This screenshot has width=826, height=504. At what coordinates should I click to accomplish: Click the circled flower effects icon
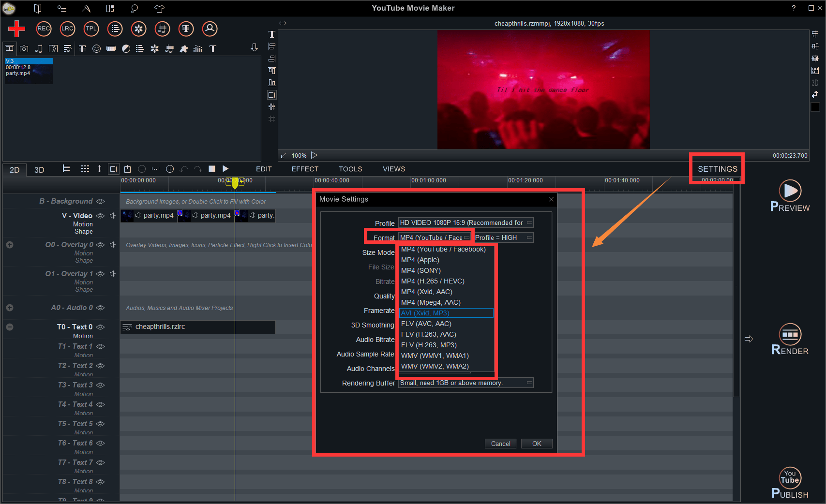pos(139,29)
